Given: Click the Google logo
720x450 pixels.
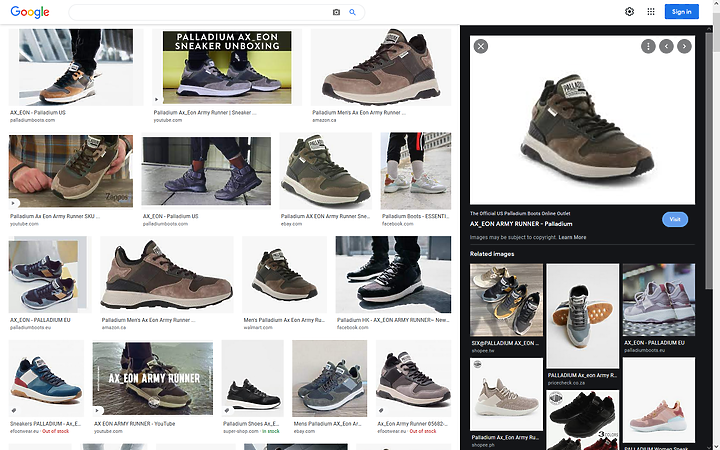Looking at the screenshot, I should pyautogui.click(x=30, y=12).
